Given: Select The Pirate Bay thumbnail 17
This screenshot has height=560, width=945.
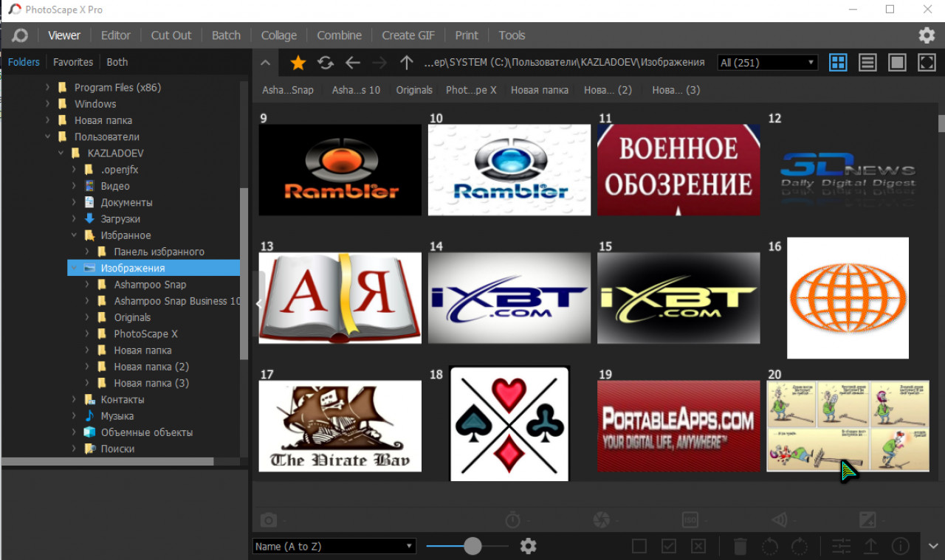Looking at the screenshot, I should pyautogui.click(x=340, y=426).
